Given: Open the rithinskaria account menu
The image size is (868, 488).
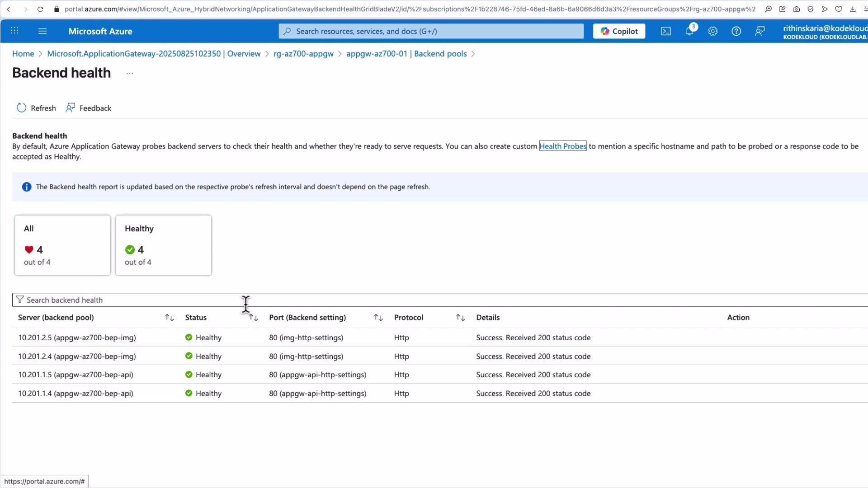Looking at the screenshot, I should pos(825,32).
